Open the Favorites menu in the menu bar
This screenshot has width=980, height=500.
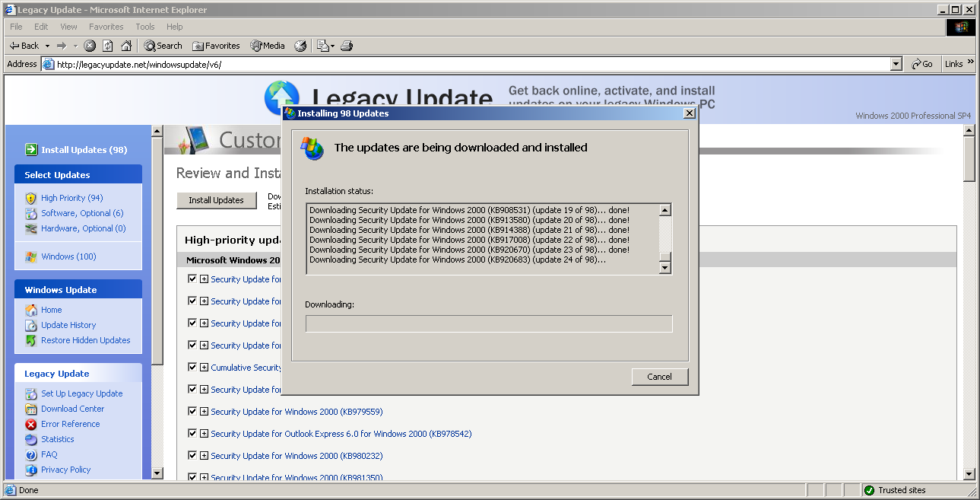(x=106, y=26)
